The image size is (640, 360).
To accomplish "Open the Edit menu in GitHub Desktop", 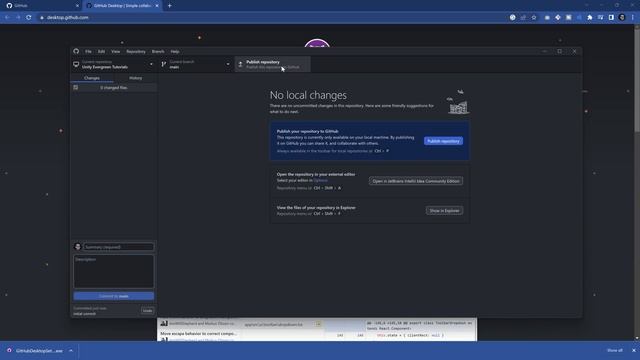I will (101, 51).
